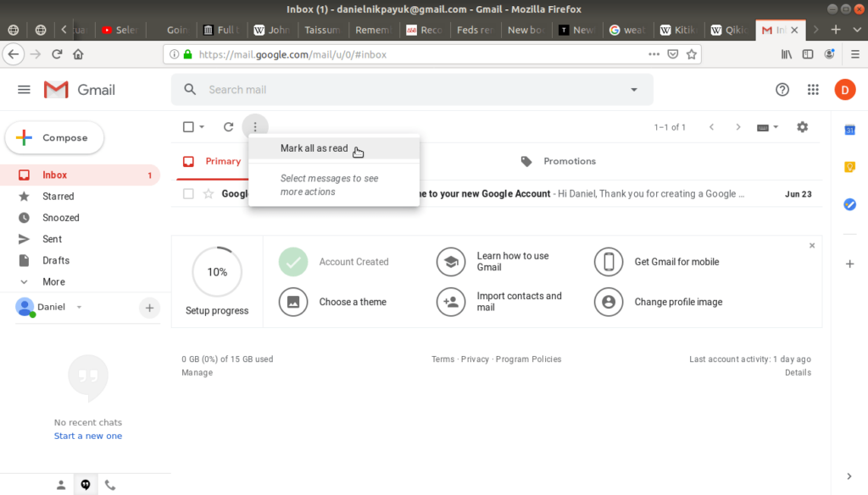Open the phone calls tab icon
Screen dimensions: 868x495
pyautogui.click(x=110, y=485)
